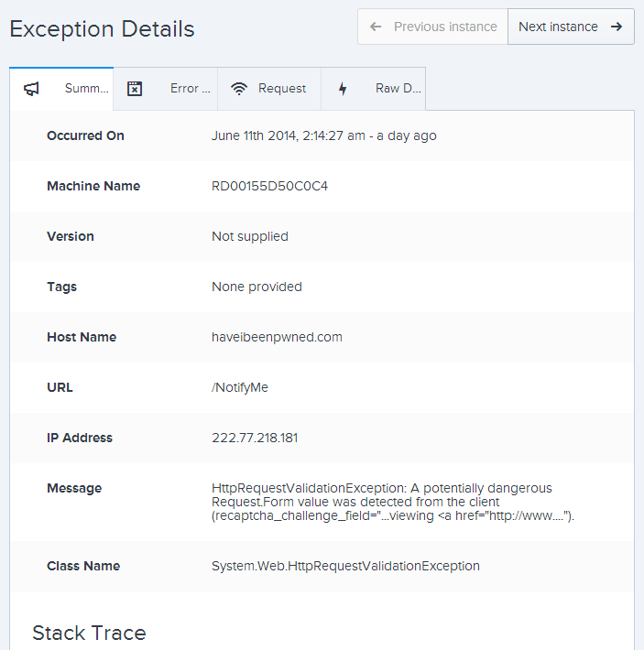Click the /NotifyMe URL value

pyautogui.click(x=240, y=387)
